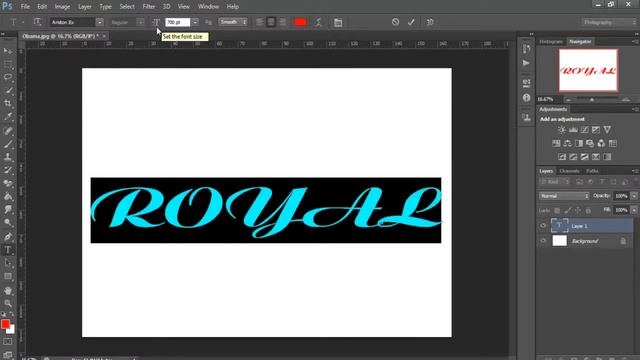Select the Move tool
640x360 pixels.
(x=8, y=51)
